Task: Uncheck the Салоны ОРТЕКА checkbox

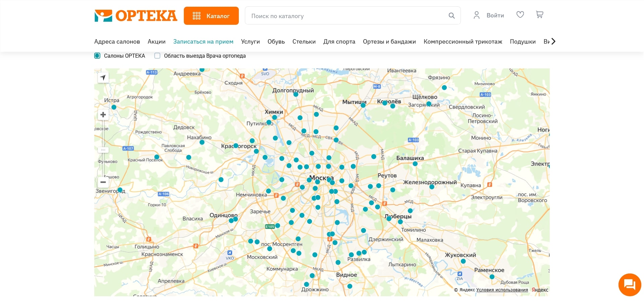Action: (97, 56)
